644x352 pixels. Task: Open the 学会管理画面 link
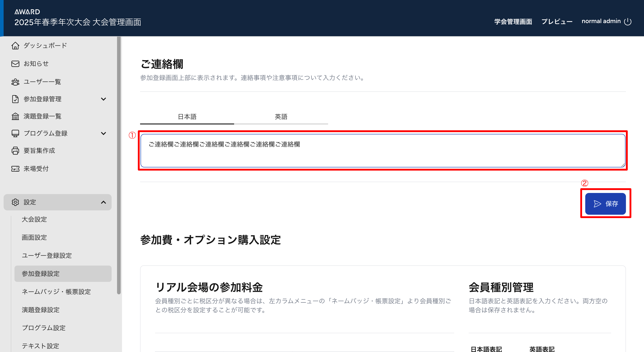[513, 21]
